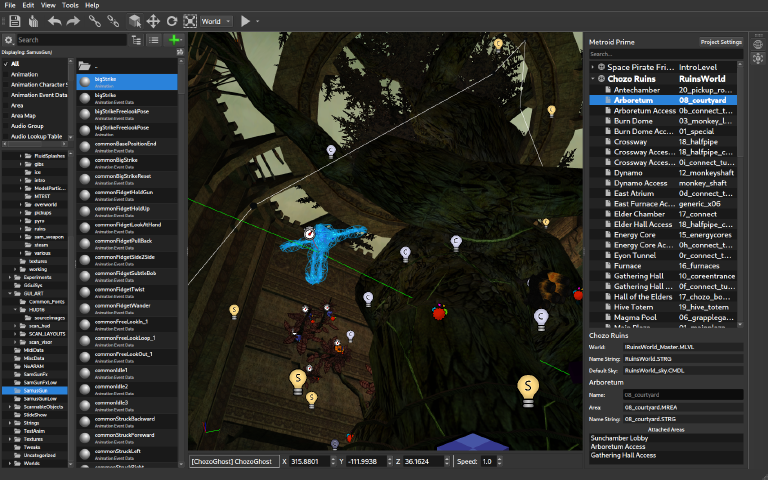Toggle the resource browser tree view mode
Viewport: 768px width, 480px height.
tap(136, 40)
